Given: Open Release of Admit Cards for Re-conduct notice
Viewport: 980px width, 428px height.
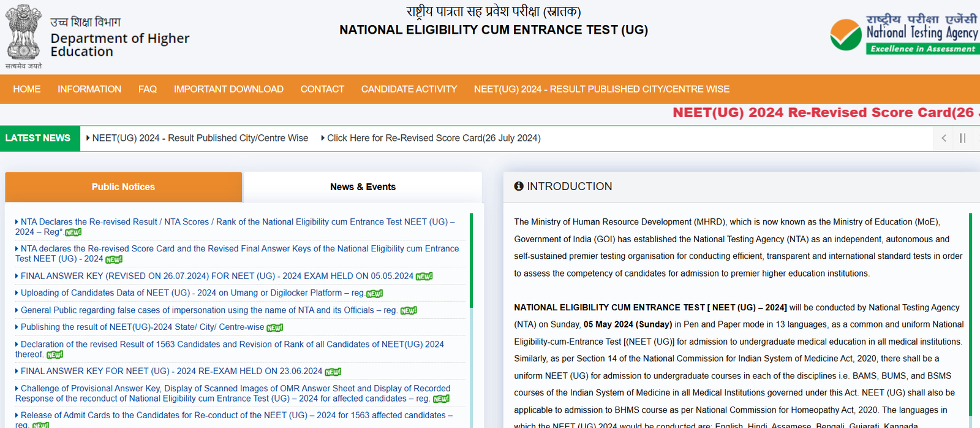Looking at the screenshot, I should coord(234,419).
